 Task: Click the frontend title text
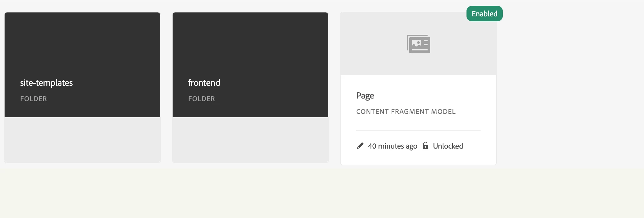[204, 83]
